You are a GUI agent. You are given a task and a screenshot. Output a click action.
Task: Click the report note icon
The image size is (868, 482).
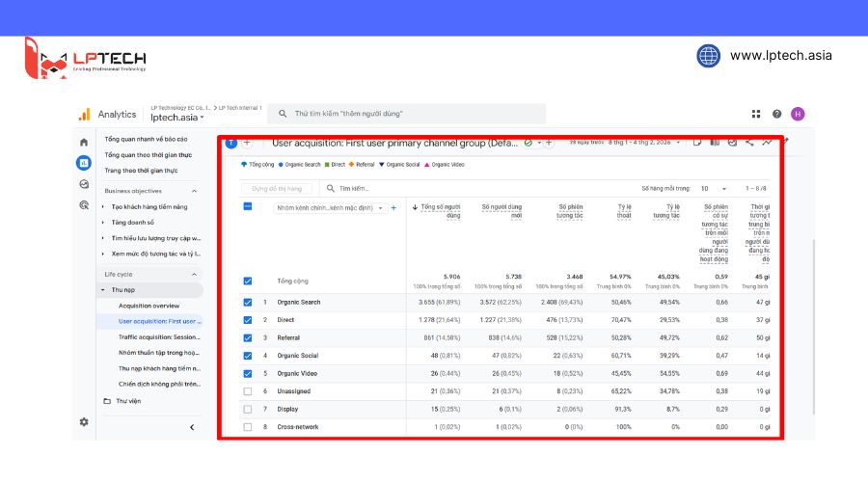click(697, 143)
